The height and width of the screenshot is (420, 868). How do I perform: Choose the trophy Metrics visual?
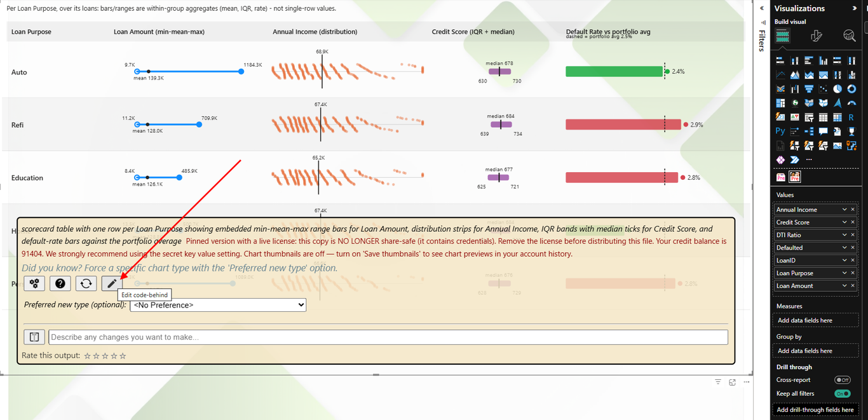tap(852, 132)
